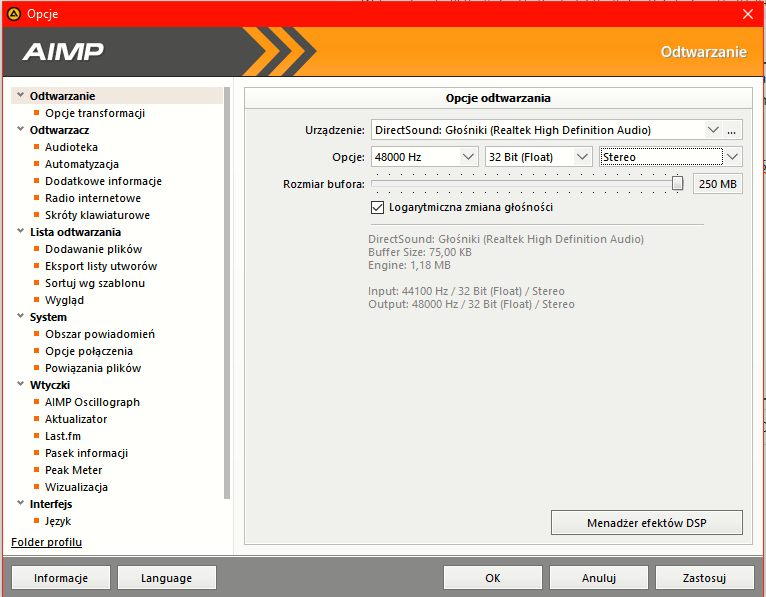This screenshot has height=597, width=766.
Task: Click the Informacje button
Action: [x=61, y=578]
